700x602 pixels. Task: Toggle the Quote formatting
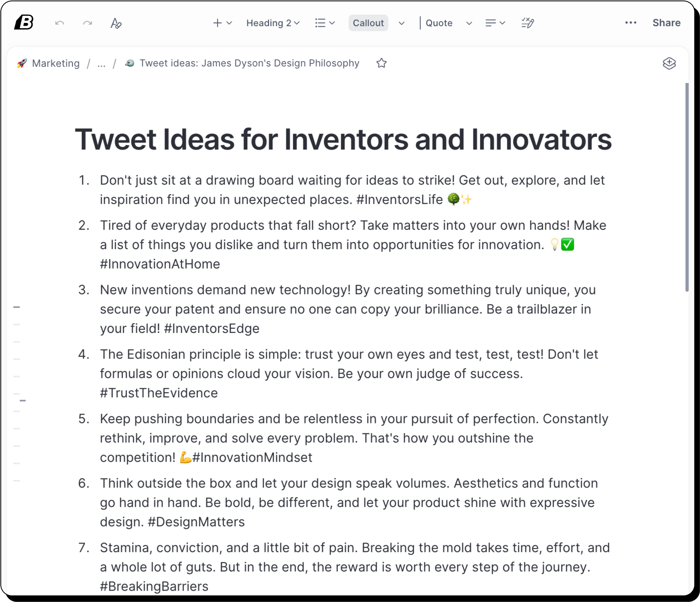pyautogui.click(x=439, y=23)
